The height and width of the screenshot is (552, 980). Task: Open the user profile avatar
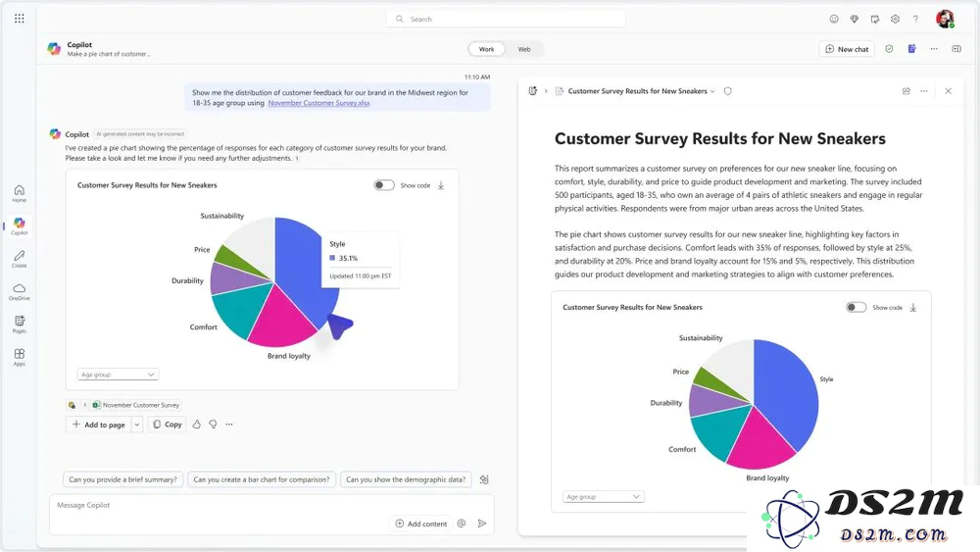(945, 19)
